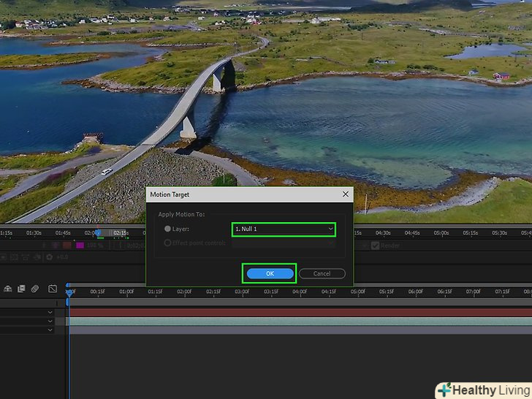Click the magenta color swatch
The width and height of the screenshot is (532, 399).
click(80, 246)
